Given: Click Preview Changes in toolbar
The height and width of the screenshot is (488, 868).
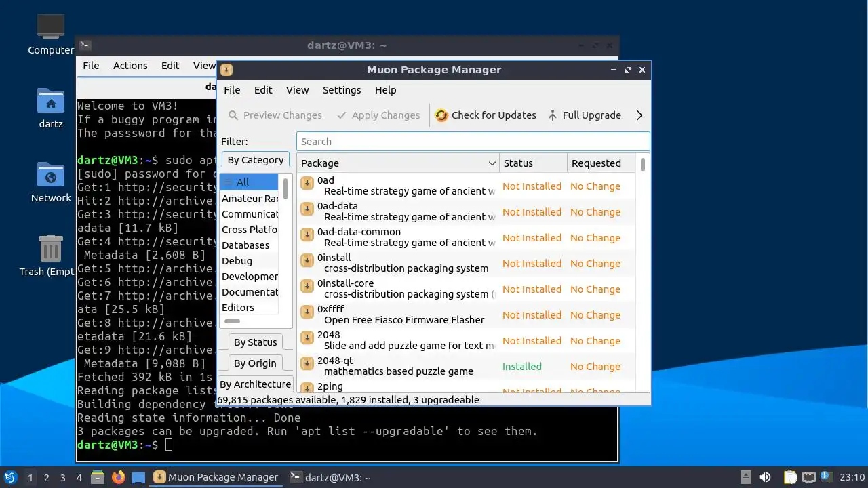Looking at the screenshot, I should coord(275,115).
